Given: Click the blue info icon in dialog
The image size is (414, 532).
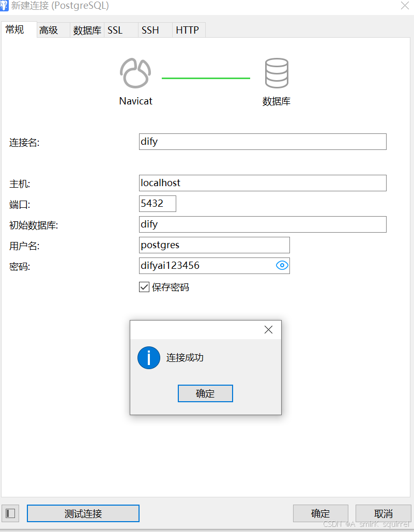Looking at the screenshot, I should click(x=148, y=358).
